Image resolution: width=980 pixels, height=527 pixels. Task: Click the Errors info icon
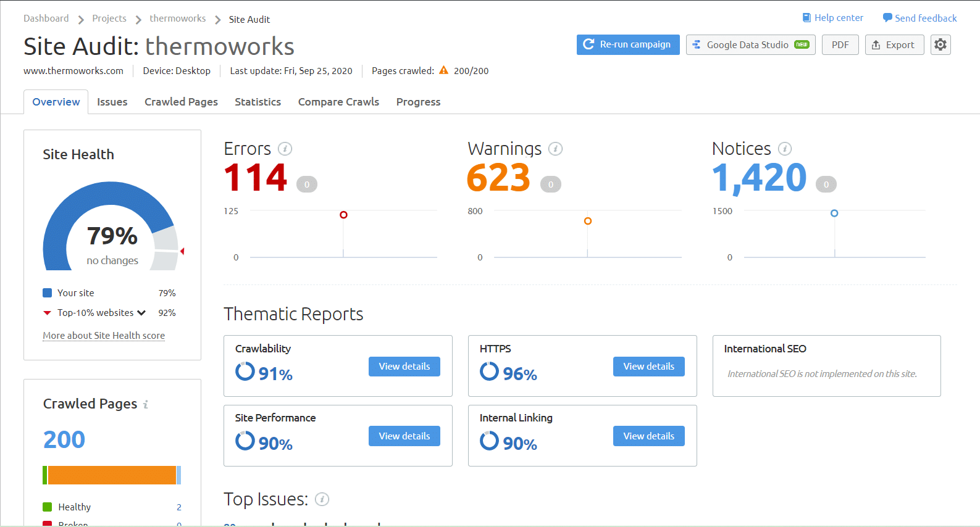click(285, 149)
